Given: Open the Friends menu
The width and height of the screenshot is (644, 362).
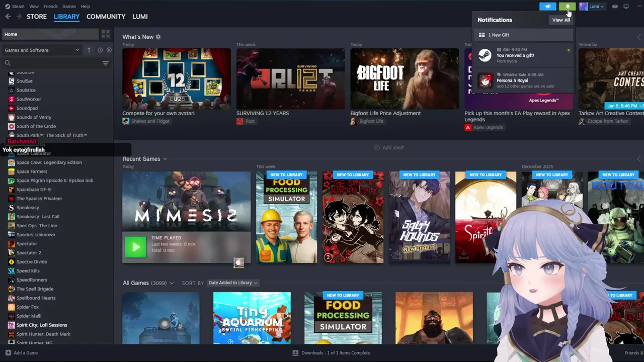Looking at the screenshot, I should pyautogui.click(x=50, y=7).
